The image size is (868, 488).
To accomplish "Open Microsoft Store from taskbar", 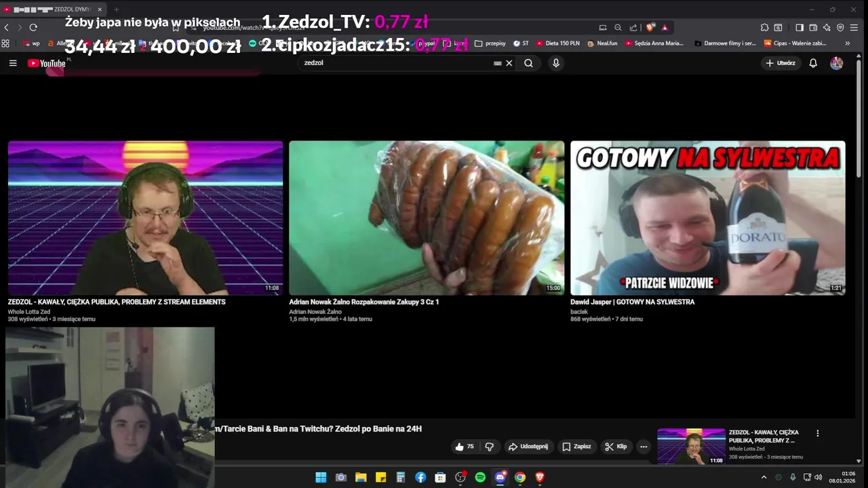I will pyautogui.click(x=440, y=477).
